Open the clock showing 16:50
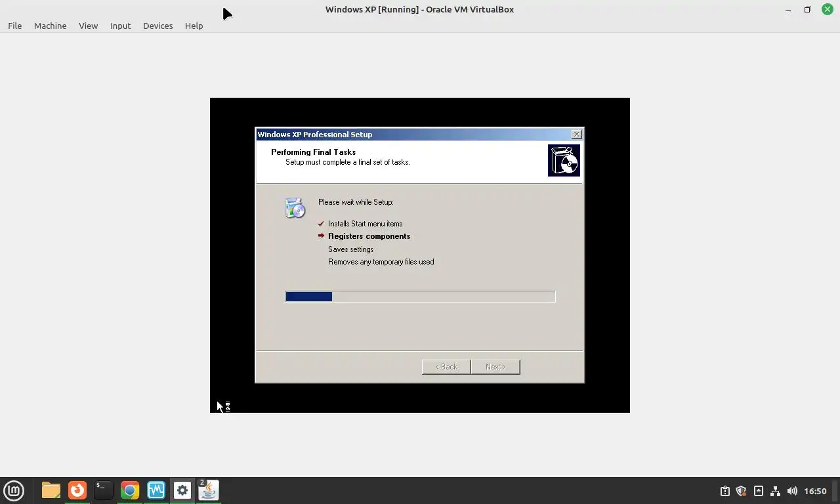 pyautogui.click(x=815, y=491)
